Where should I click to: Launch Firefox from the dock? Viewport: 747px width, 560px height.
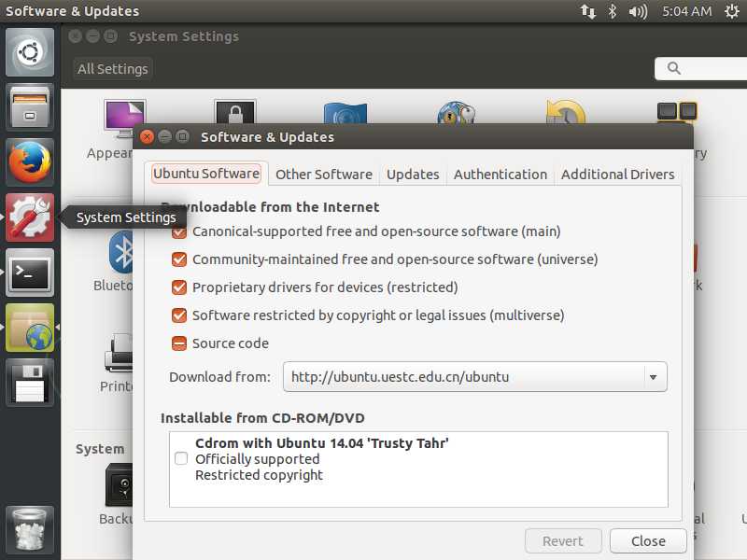(30, 162)
